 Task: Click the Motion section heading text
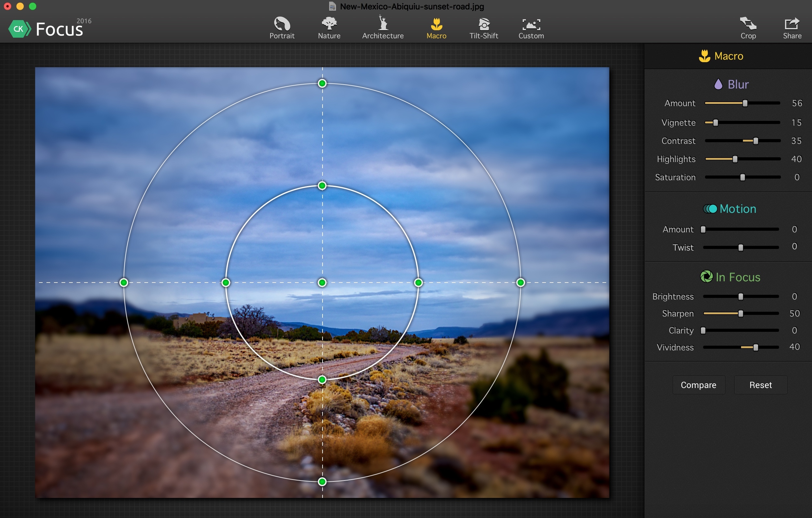(738, 209)
